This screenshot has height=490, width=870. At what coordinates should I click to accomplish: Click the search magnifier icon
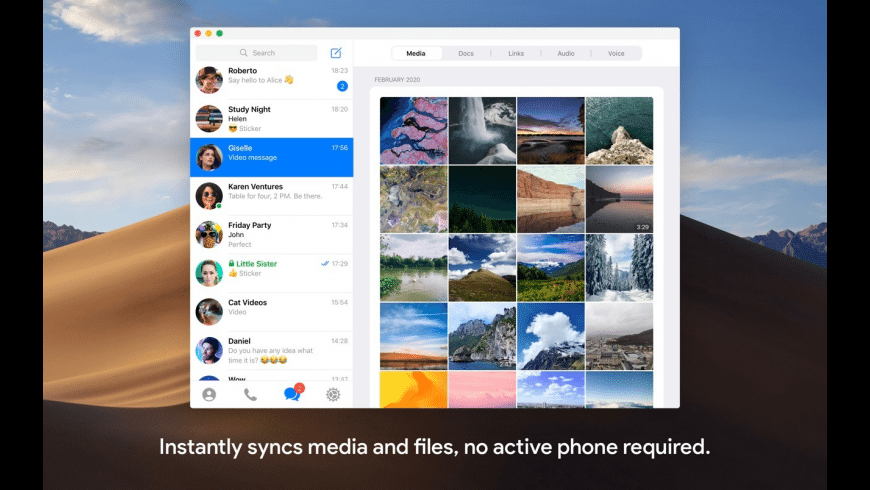click(x=244, y=53)
